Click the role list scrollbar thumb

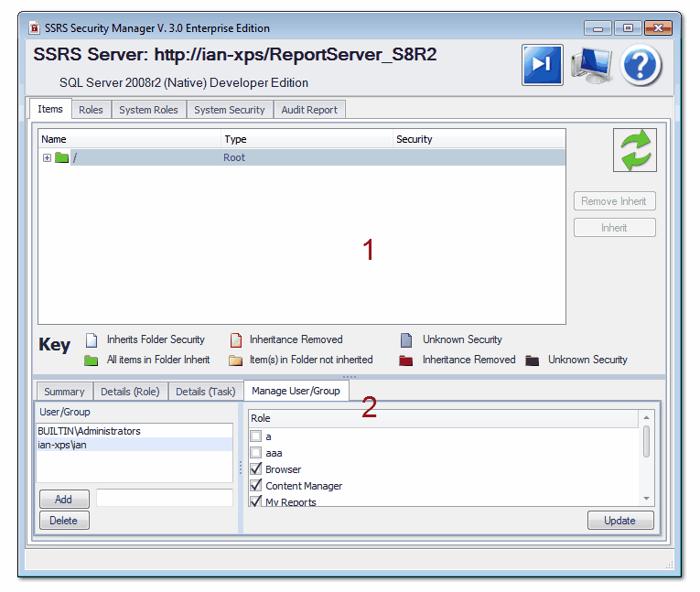click(x=646, y=442)
